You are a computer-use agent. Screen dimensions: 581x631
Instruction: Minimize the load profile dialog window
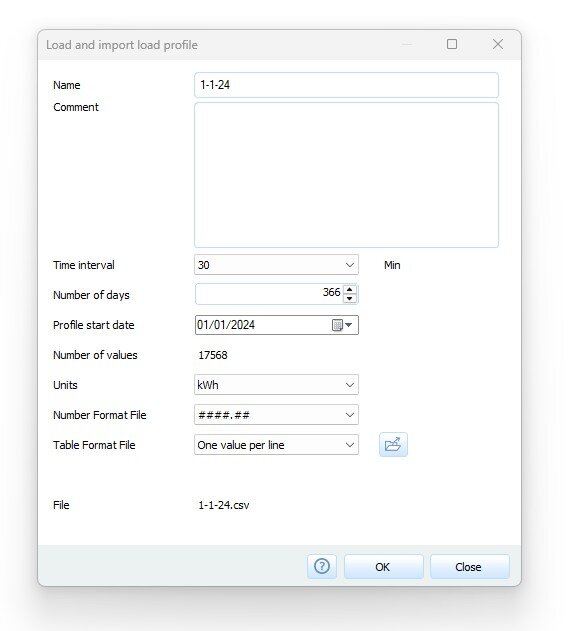(x=407, y=44)
